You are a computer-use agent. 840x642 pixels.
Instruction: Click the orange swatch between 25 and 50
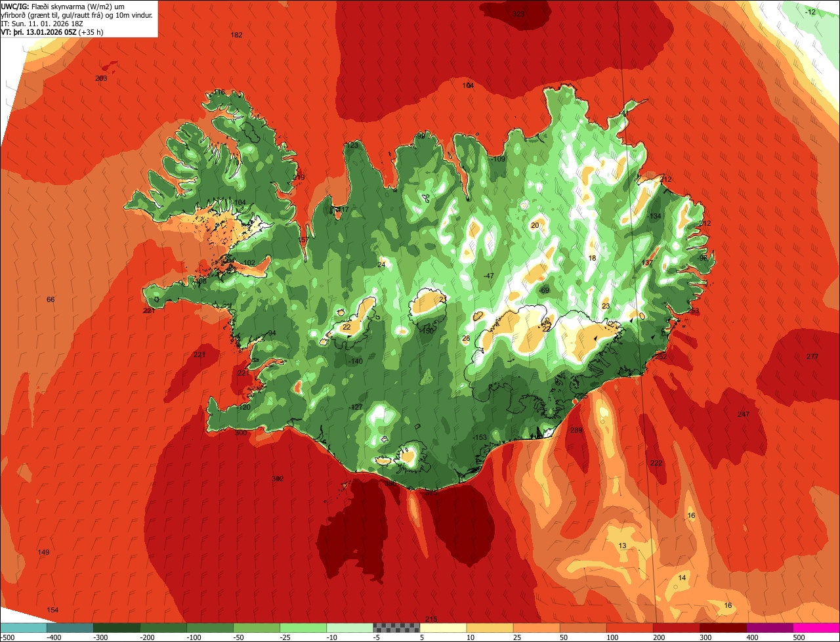(536, 628)
